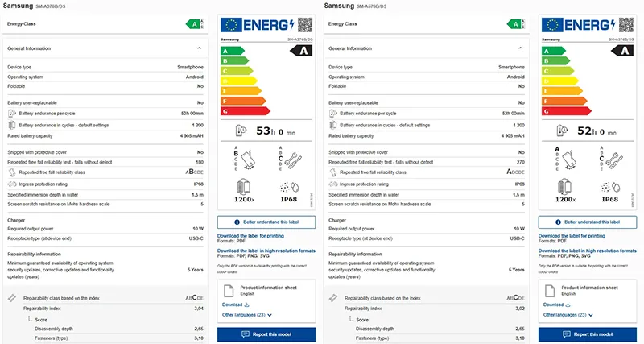Image resolution: width=644 pixels, height=344 pixels.
Task: Open high resolution label download link for SM-A376B/DS
Action: click(x=266, y=251)
